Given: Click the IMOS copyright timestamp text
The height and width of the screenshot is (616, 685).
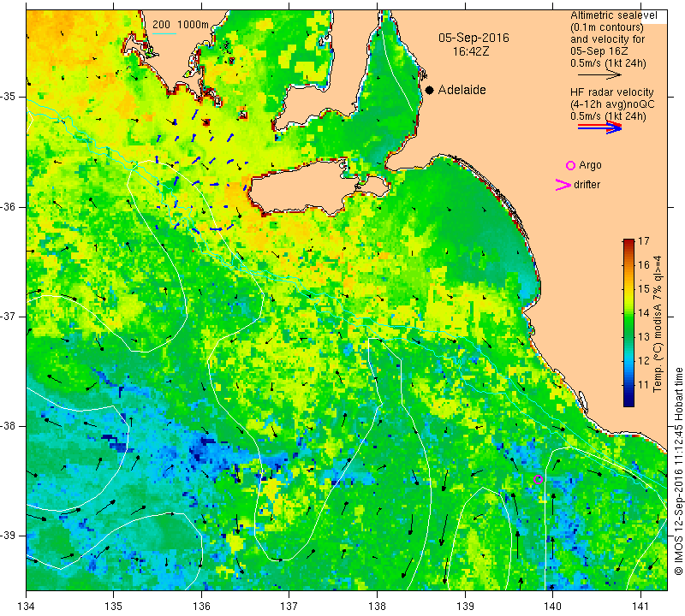Looking at the screenshot, I should pos(678,471).
